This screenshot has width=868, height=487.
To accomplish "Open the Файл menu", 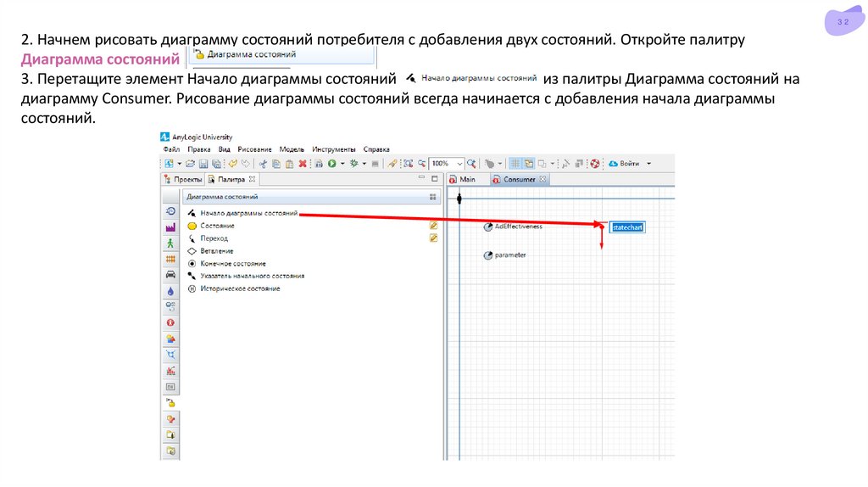I will click(171, 149).
